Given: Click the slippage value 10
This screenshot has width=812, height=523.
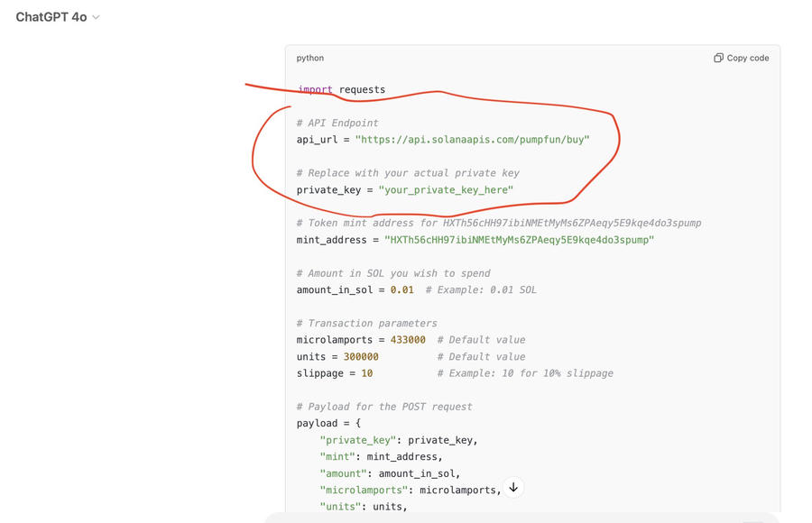Looking at the screenshot, I should [366, 373].
